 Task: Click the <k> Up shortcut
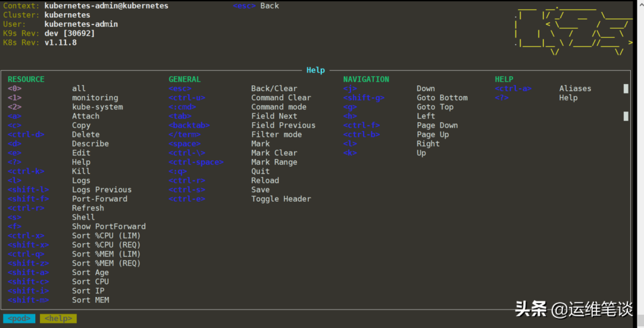click(350, 153)
